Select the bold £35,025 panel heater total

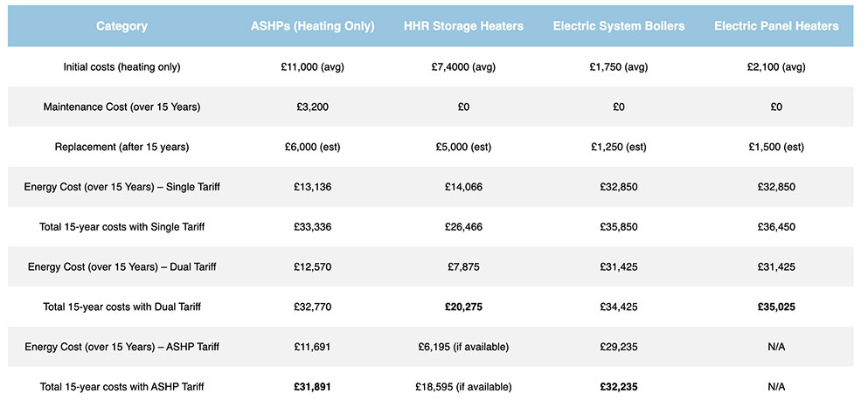click(x=776, y=307)
